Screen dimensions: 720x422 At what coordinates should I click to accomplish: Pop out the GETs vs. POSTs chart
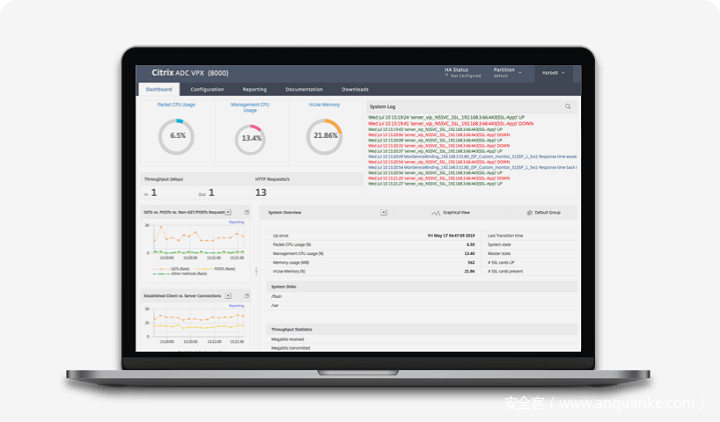pyautogui.click(x=246, y=213)
